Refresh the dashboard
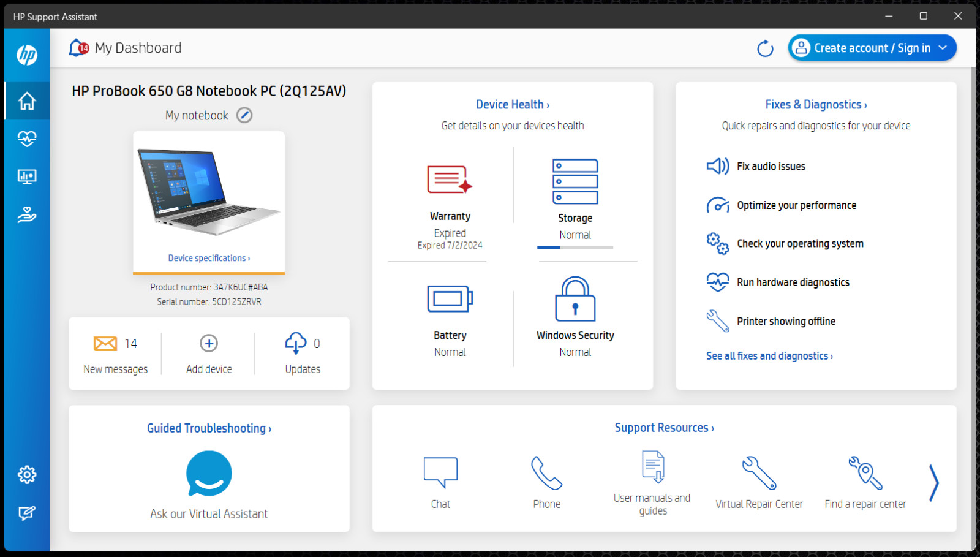 [x=765, y=48]
